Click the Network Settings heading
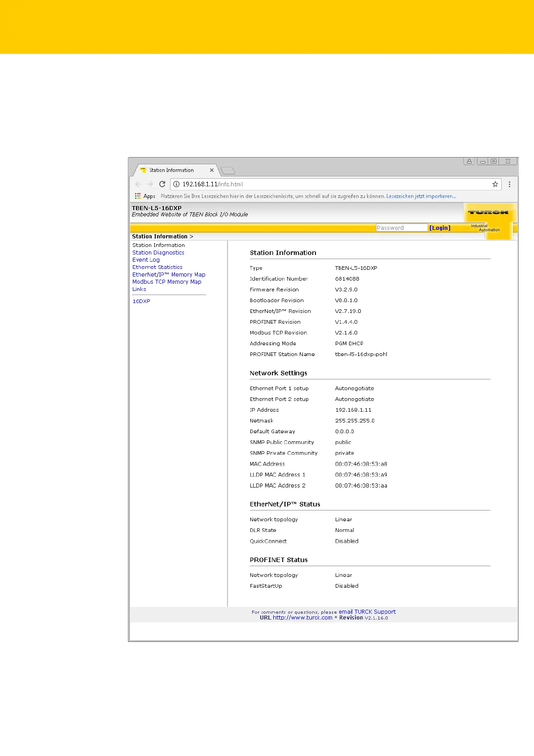Image resolution: width=534 pixels, height=756 pixels. point(278,373)
